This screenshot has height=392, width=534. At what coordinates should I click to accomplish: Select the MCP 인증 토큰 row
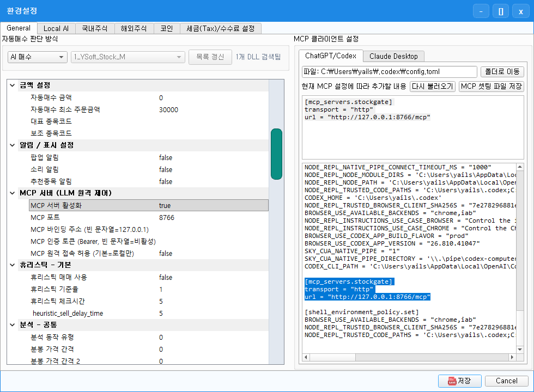[149, 241]
